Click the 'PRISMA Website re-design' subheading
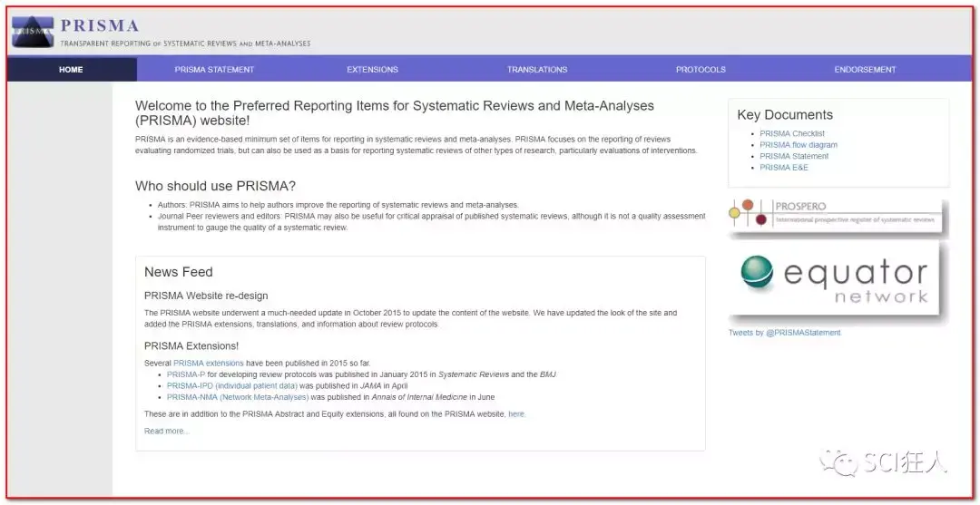Image resolution: width=980 pixels, height=505 pixels. click(206, 296)
